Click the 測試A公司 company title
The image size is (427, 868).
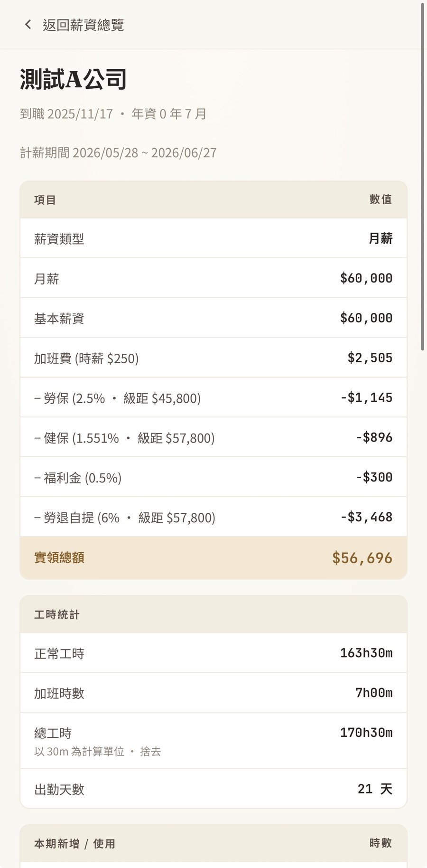point(73,79)
